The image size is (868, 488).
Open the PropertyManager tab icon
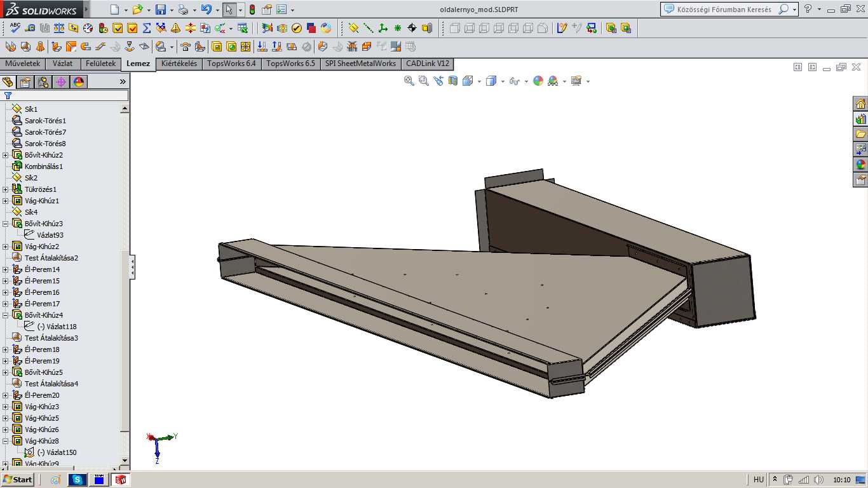pos(25,81)
